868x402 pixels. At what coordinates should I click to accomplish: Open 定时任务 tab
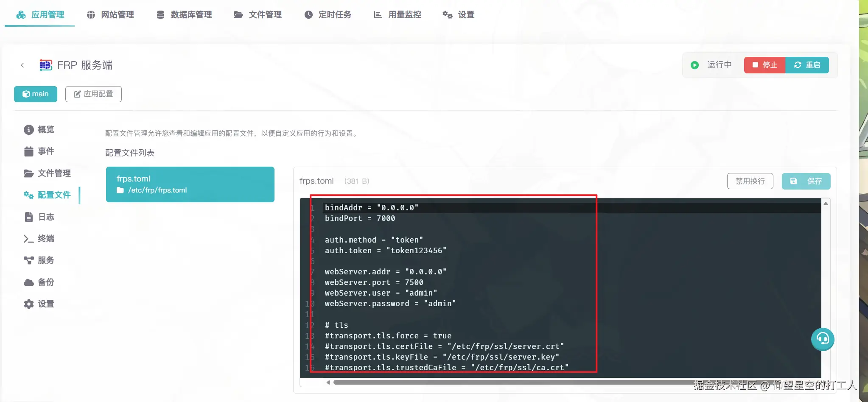coord(328,15)
